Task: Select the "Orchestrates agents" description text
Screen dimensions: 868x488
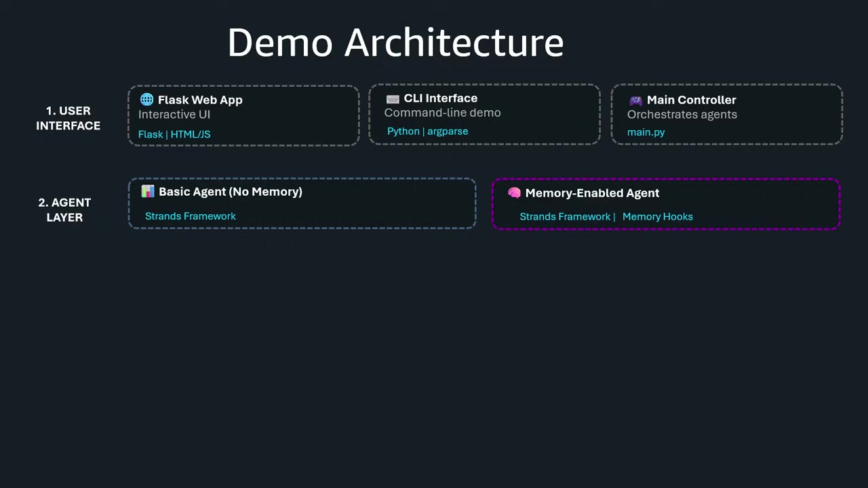Action: 682,115
